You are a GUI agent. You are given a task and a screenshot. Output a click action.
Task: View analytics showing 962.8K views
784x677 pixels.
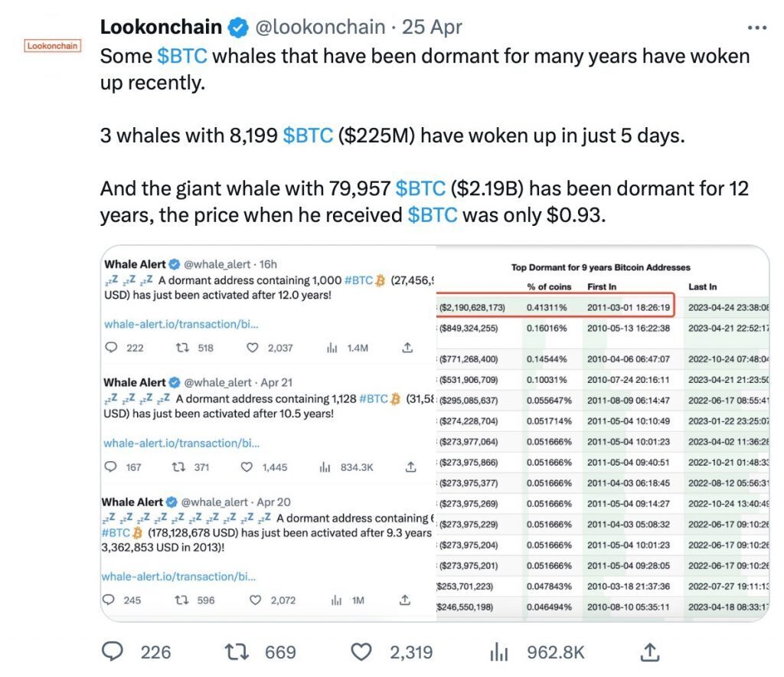[500, 652]
